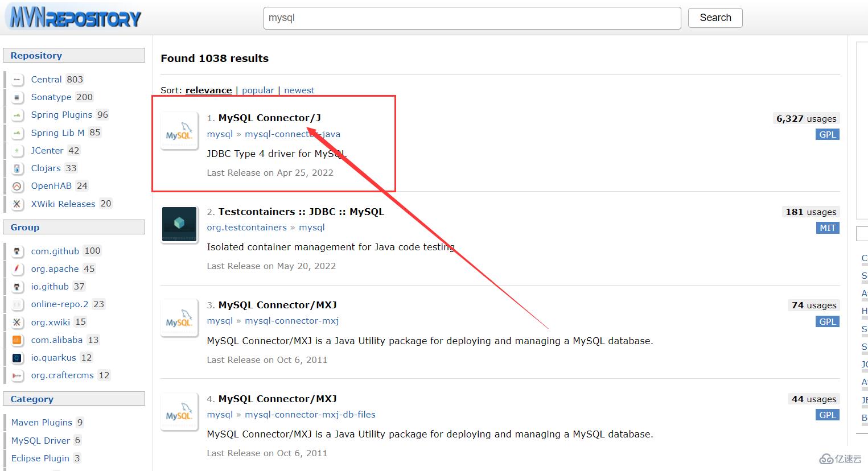
Task: Click the MVNRepository logo
Action: coord(72,17)
